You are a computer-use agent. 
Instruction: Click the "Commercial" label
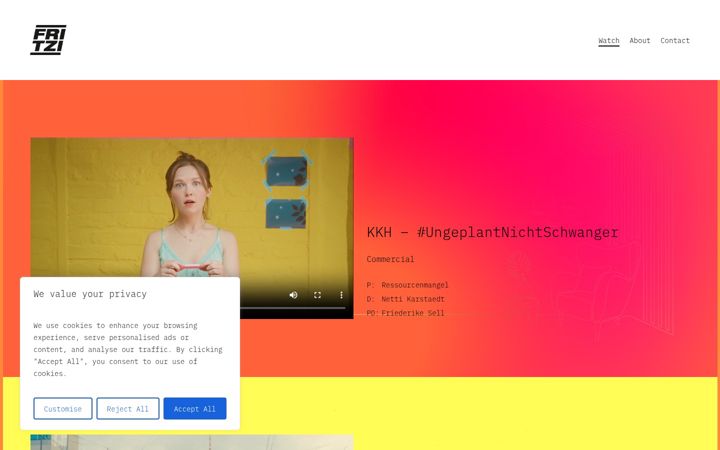point(390,259)
